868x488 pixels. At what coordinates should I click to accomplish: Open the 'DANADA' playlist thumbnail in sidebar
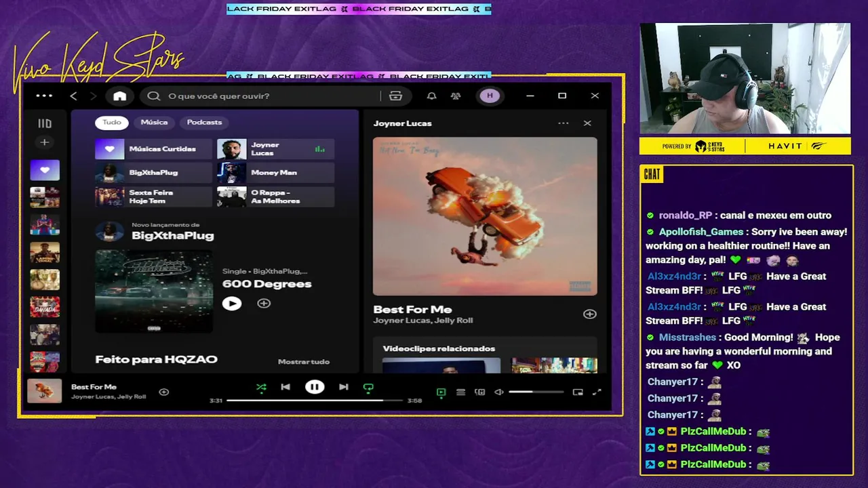click(45, 307)
